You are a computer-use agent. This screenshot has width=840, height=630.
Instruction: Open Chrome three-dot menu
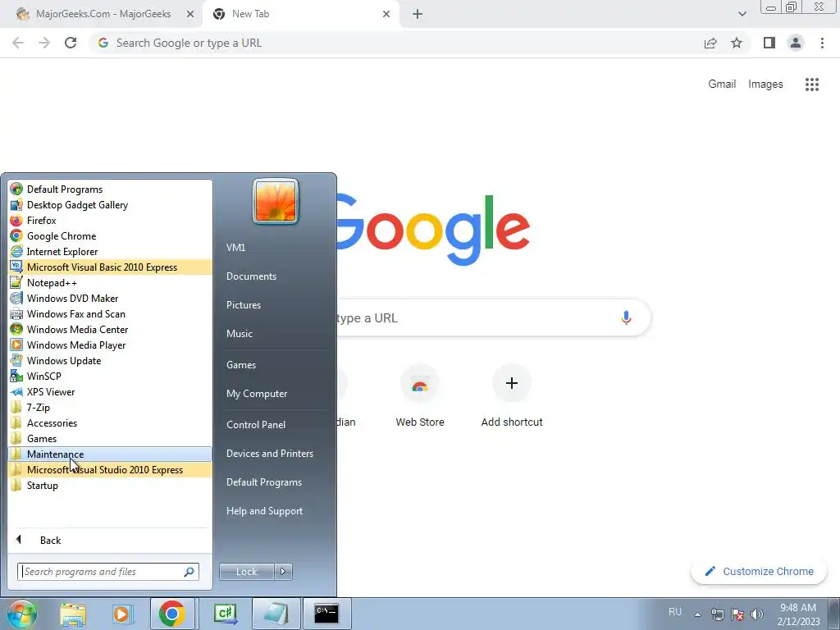click(x=822, y=43)
